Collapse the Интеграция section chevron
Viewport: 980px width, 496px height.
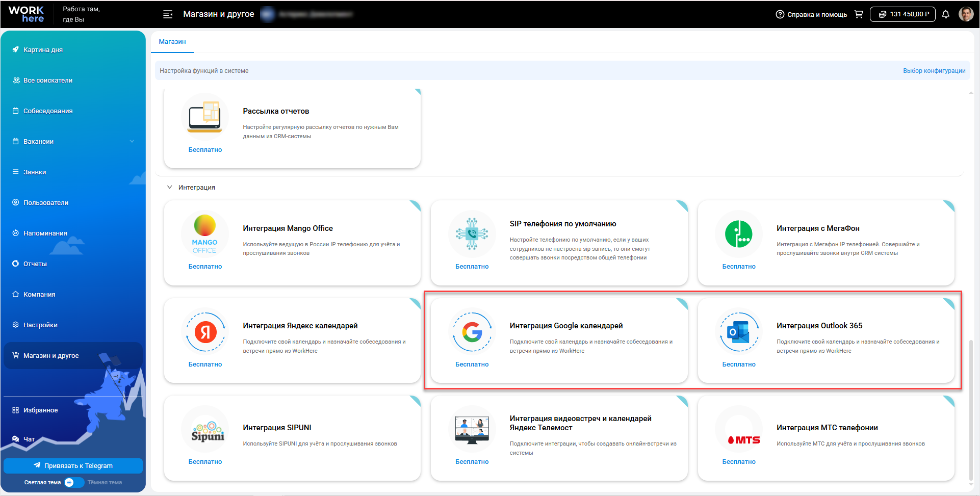pyautogui.click(x=169, y=187)
